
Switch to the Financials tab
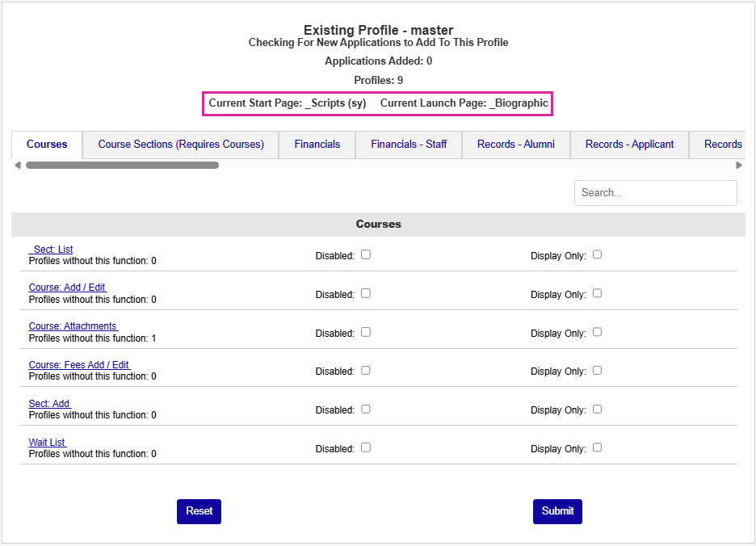click(317, 145)
